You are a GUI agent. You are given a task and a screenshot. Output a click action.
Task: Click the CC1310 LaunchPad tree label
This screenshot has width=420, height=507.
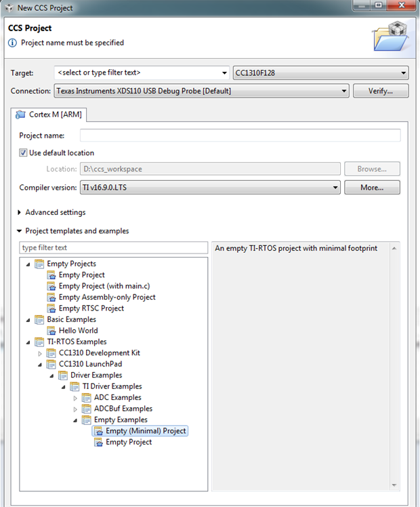click(90, 364)
